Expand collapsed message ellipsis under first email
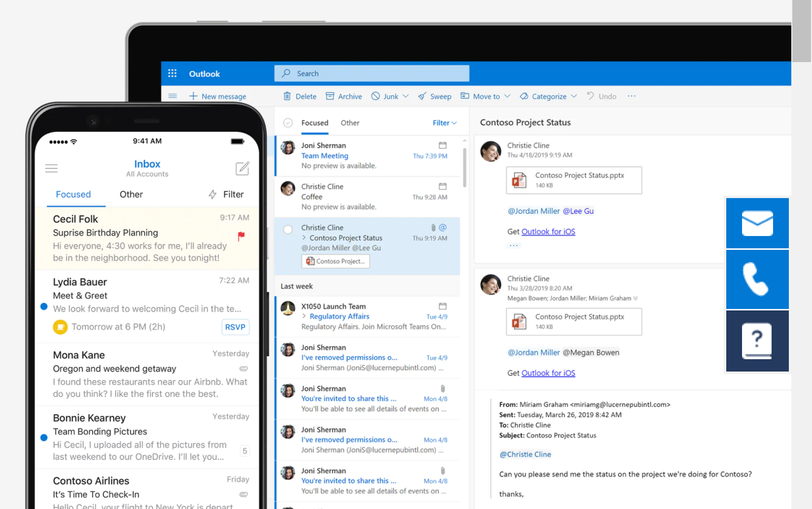Image resolution: width=812 pixels, height=509 pixels. pos(513,245)
